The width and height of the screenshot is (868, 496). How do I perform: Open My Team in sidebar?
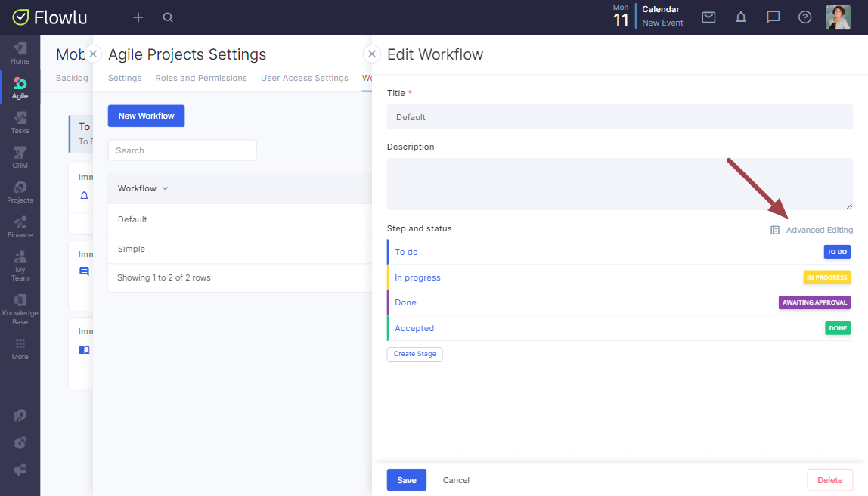pyautogui.click(x=20, y=265)
